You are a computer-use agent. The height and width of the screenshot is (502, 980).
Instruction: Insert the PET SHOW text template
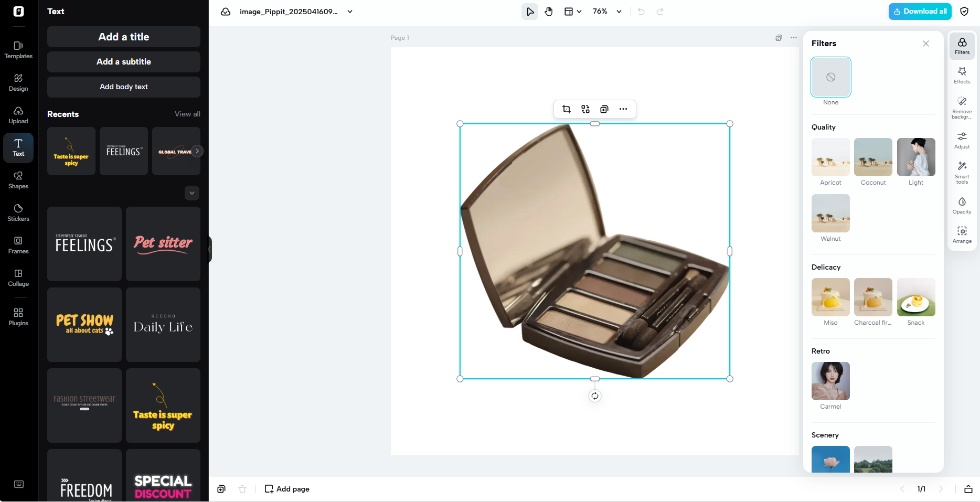(84, 325)
